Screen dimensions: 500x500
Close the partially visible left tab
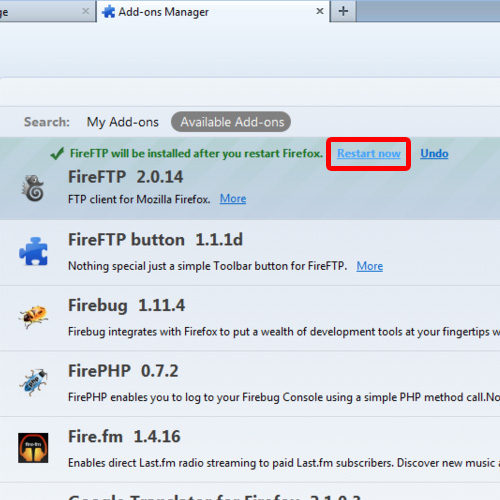(x=85, y=11)
